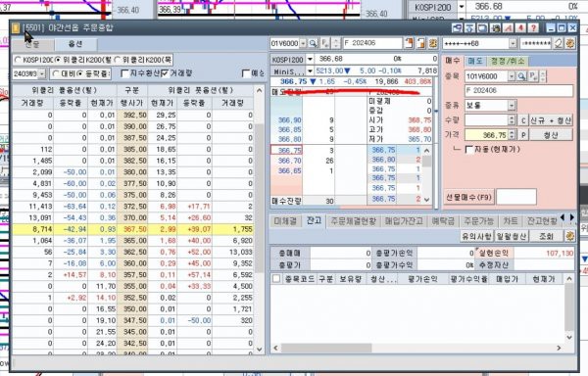Click the red number 4 icon in title bar
588x376 pixels.
(x=520, y=28)
